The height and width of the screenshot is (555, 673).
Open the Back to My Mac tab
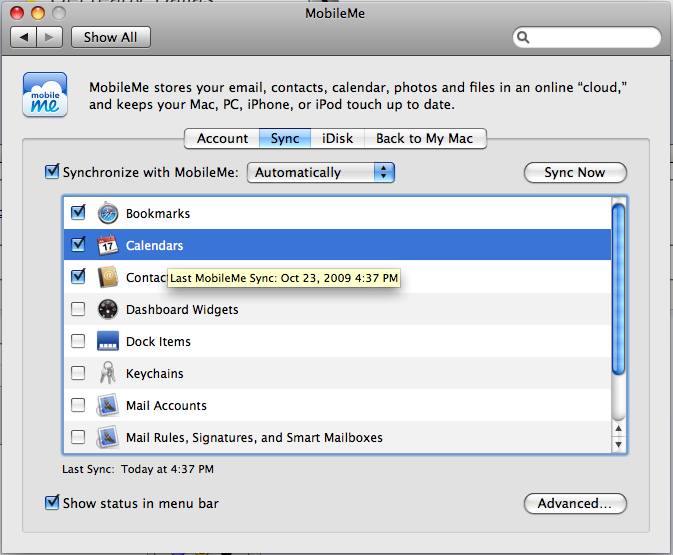tap(425, 139)
